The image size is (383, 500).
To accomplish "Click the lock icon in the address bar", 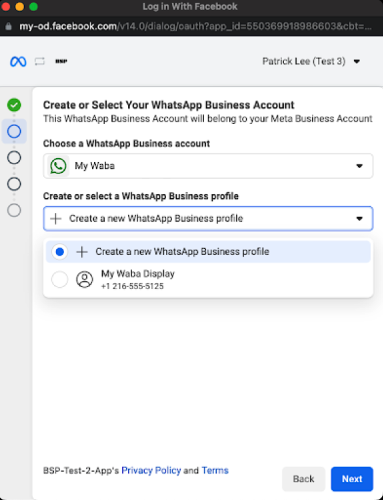I will tap(9, 26).
